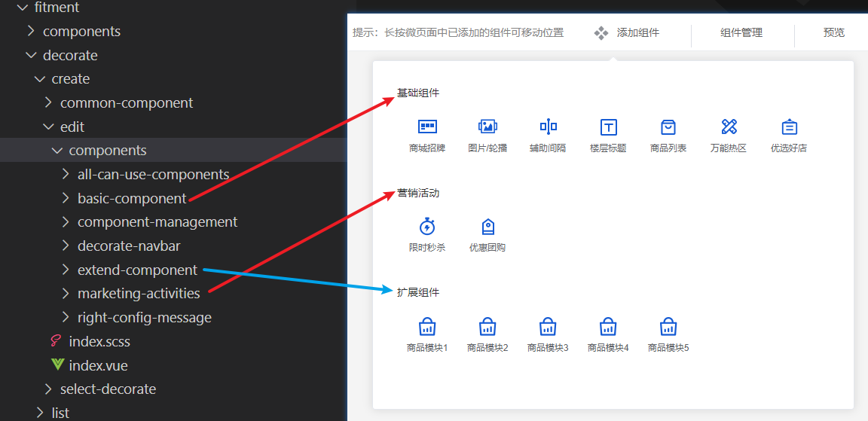The width and height of the screenshot is (868, 421).
Task: Expand the basic-component folder
Action: [x=131, y=199]
